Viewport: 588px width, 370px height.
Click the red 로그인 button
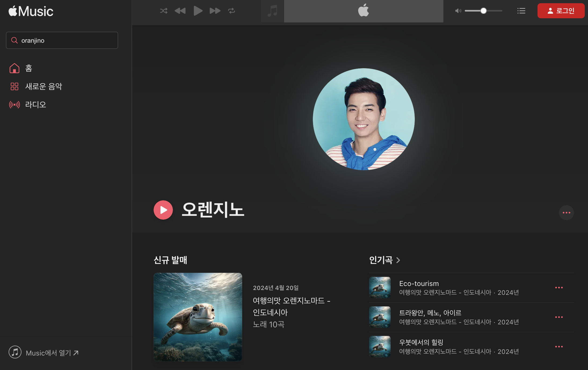click(x=561, y=11)
